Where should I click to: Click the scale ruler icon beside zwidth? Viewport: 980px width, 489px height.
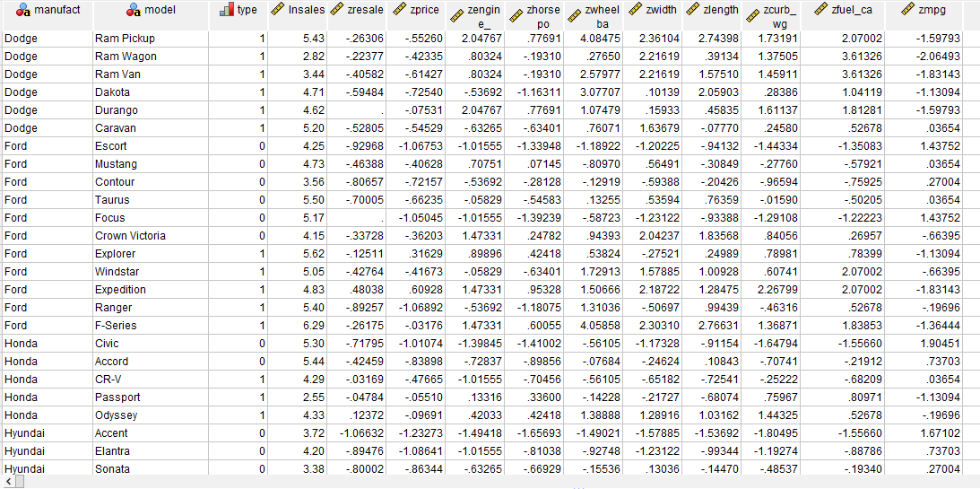(x=635, y=10)
